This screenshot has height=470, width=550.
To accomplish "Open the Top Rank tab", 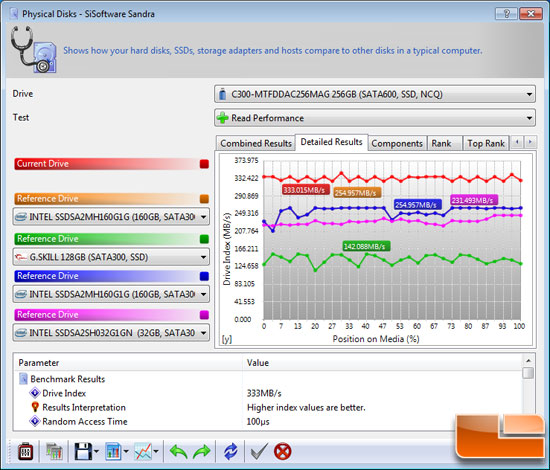I will click(x=485, y=143).
